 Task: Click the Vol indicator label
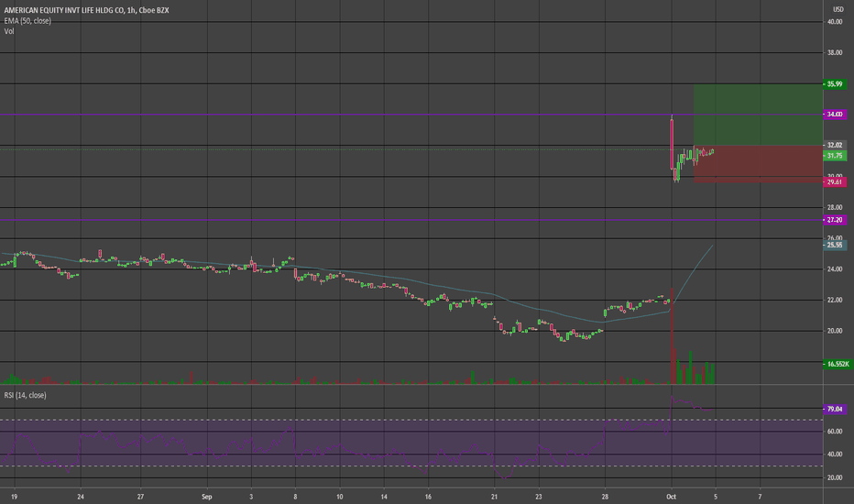[x=9, y=31]
